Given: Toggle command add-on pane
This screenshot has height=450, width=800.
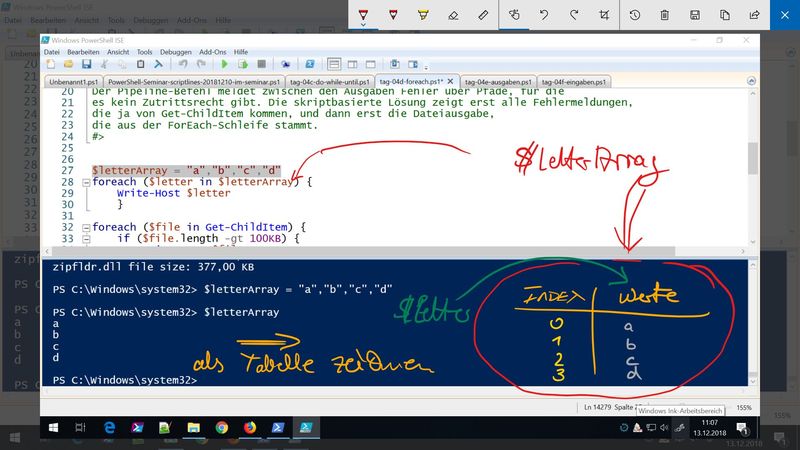Looking at the screenshot, I should (413, 64).
